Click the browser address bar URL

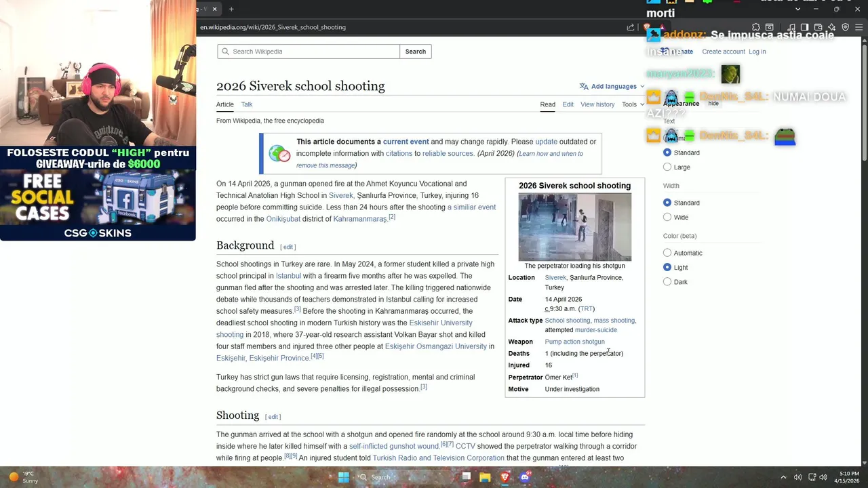(273, 27)
